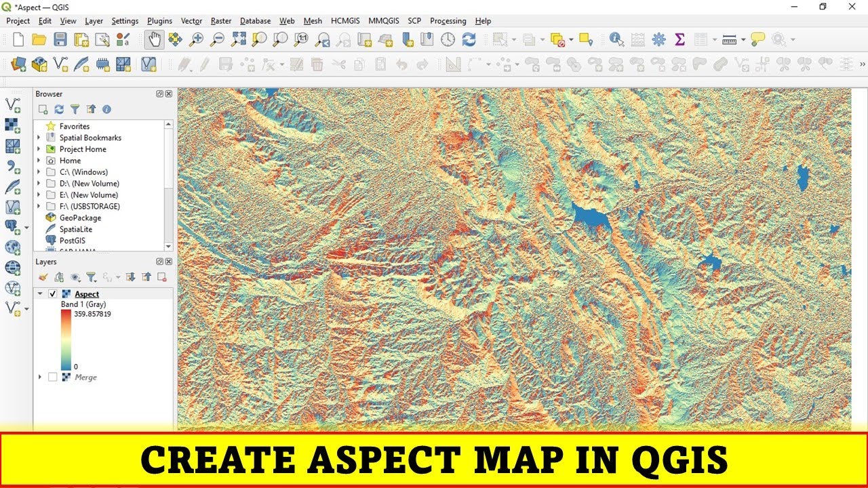Filter the Browser panel

point(75,109)
